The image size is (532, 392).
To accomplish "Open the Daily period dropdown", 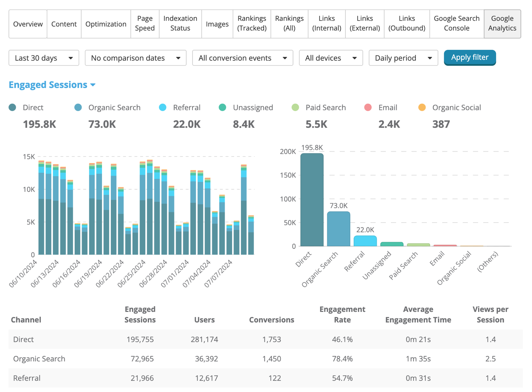I will [403, 58].
